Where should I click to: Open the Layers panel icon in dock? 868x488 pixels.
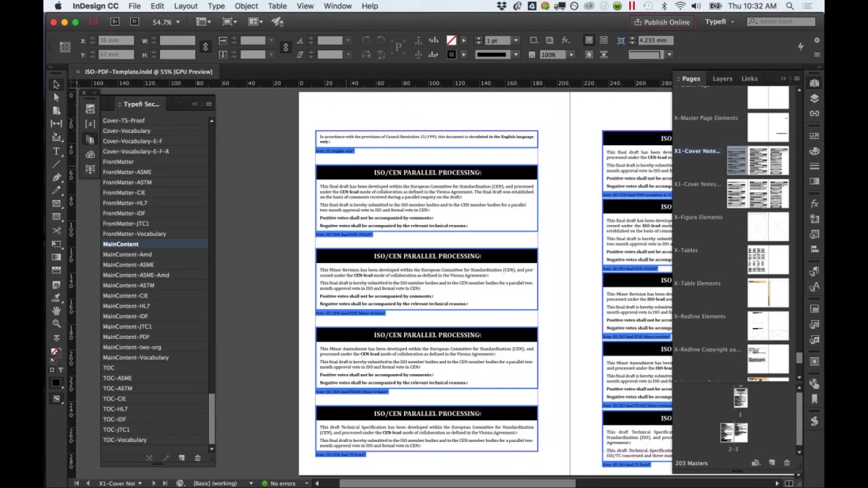click(x=814, y=98)
